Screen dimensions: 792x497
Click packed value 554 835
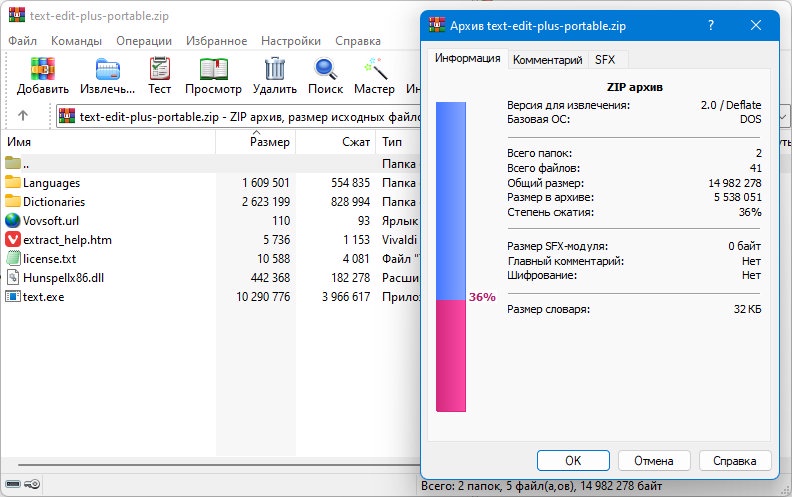[351, 182]
